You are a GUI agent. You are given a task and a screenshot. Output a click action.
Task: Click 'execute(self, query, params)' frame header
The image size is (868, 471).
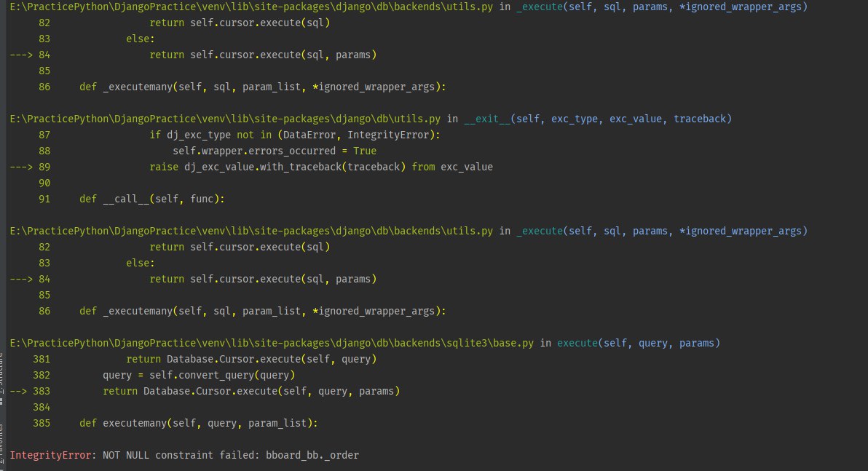click(639, 343)
